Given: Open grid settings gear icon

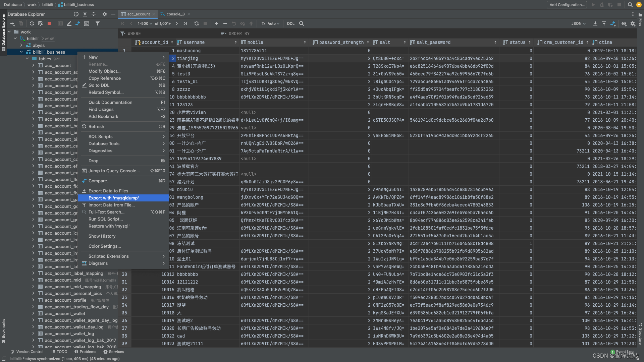Looking at the screenshot, I should [x=633, y=24].
